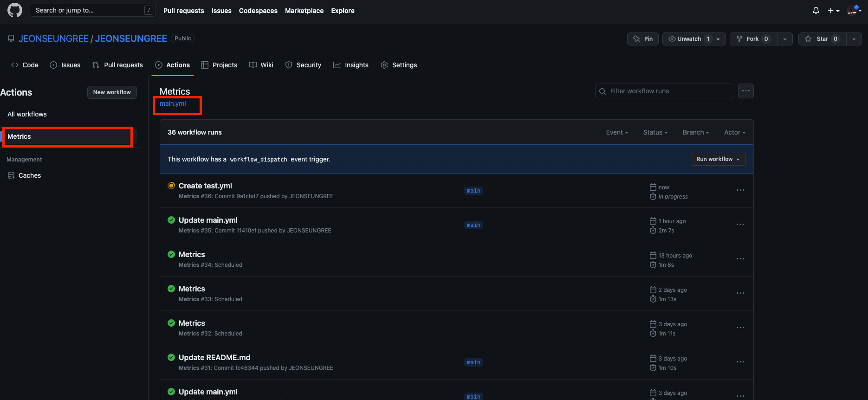The width and height of the screenshot is (868, 400).
Task: Focus the Filter workflow runs field
Action: [x=664, y=91]
